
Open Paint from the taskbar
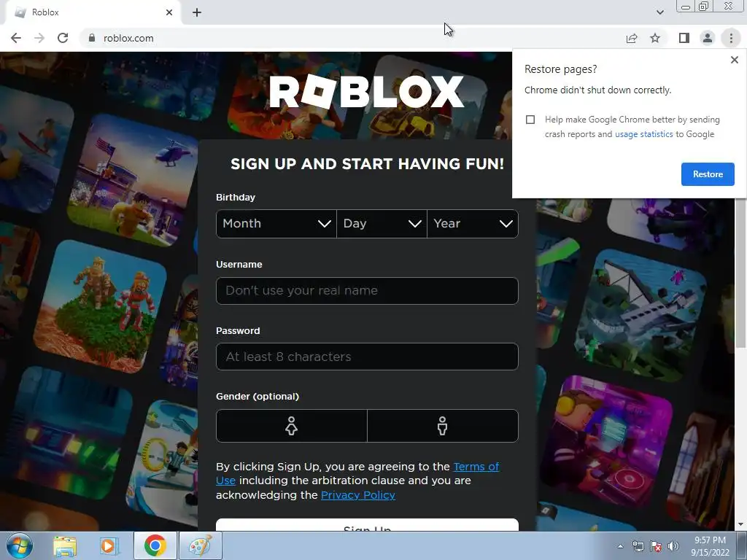[200, 545]
